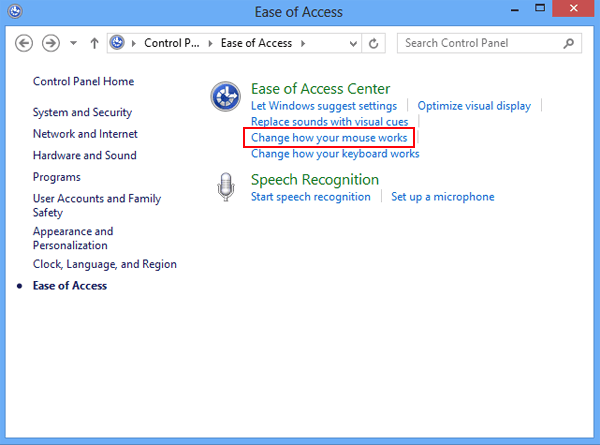Click the Ease of Access Center icon
Image resolution: width=600 pixels, height=445 pixels.
click(225, 96)
